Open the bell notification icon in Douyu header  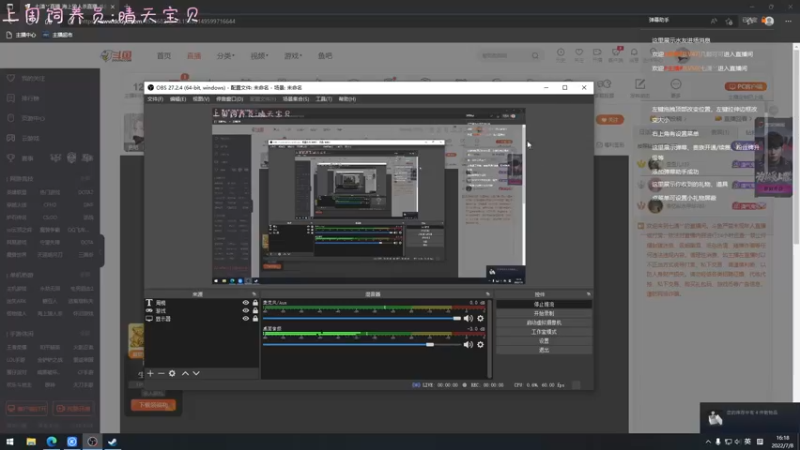[634, 53]
